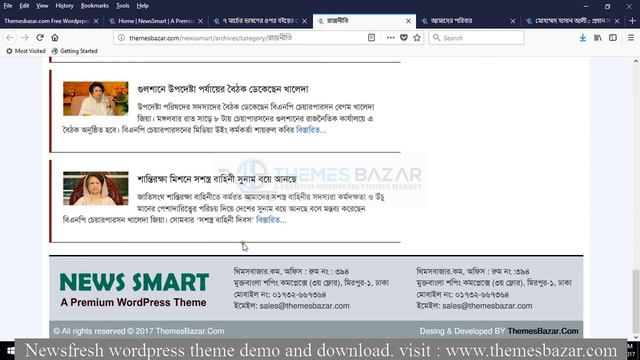The height and width of the screenshot is (360, 640).
Task: Close the currently active tab
Action: (409, 21)
